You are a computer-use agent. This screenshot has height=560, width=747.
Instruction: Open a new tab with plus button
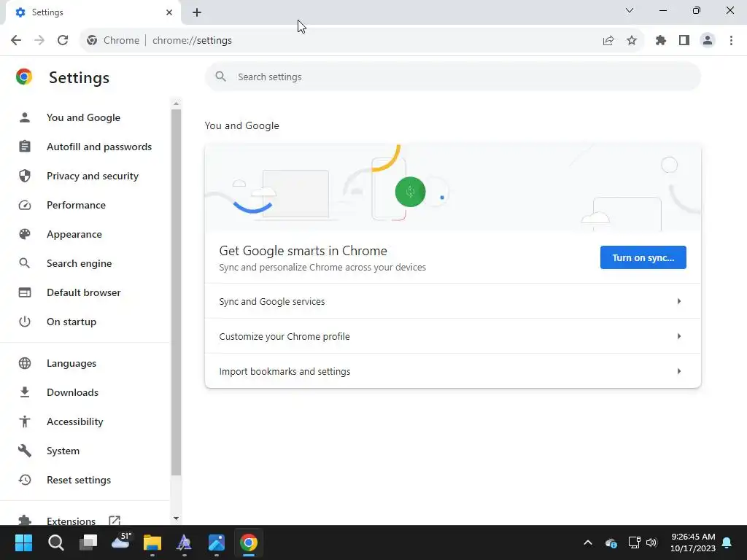click(197, 12)
